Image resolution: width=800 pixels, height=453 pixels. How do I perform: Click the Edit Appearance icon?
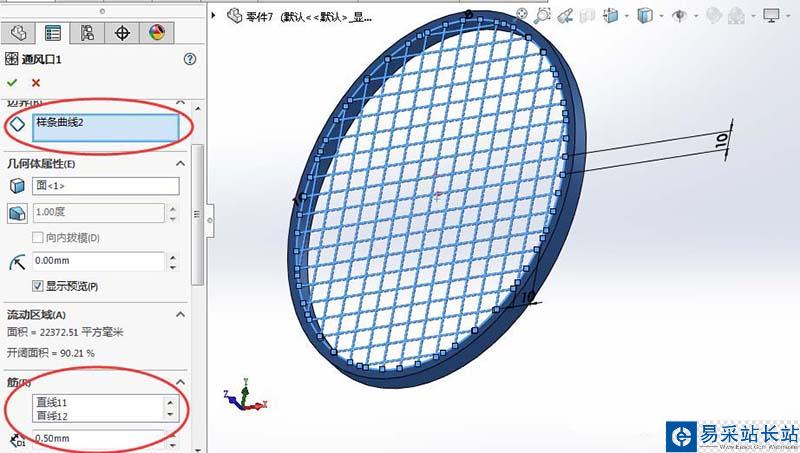coord(713,16)
